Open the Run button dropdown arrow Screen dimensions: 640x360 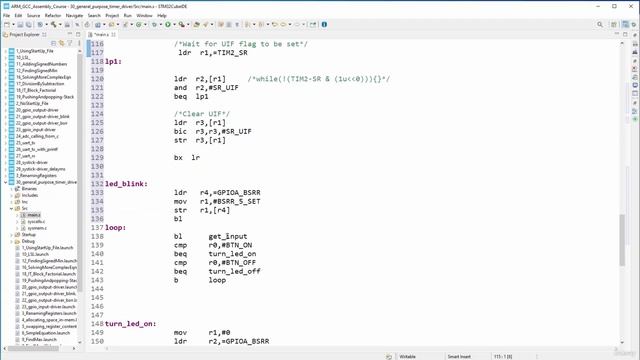pyautogui.click(x=174, y=24)
